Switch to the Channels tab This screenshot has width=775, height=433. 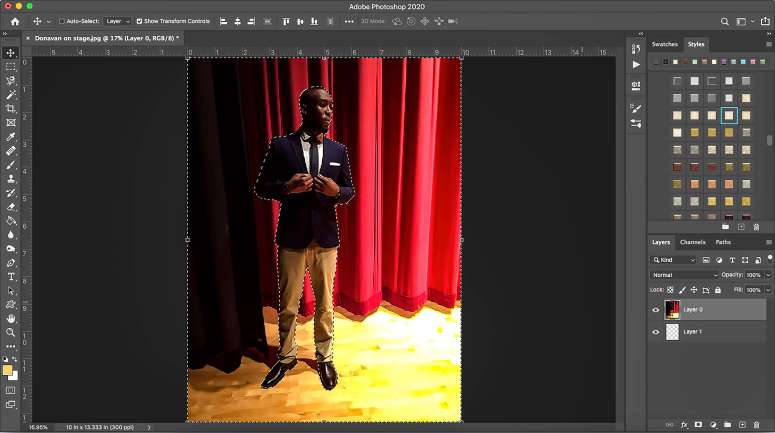pos(693,242)
